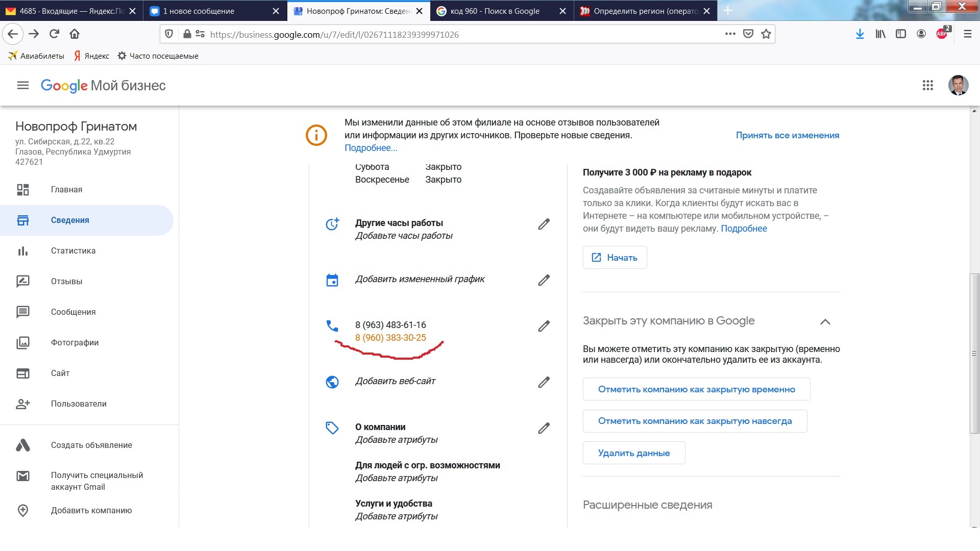The height and width of the screenshot is (551, 980).
Task: Open a new browser tab
Action: click(728, 11)
